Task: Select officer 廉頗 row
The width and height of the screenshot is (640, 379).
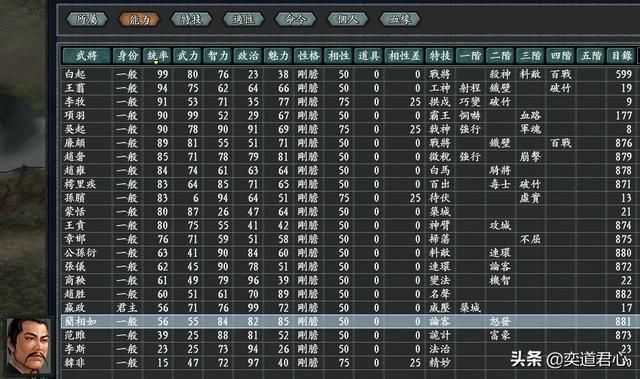Action: pos(349,143)
